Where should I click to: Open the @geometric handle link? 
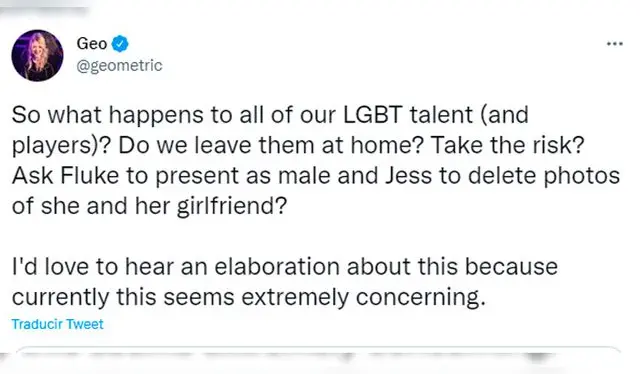click(x=119, y=65)
